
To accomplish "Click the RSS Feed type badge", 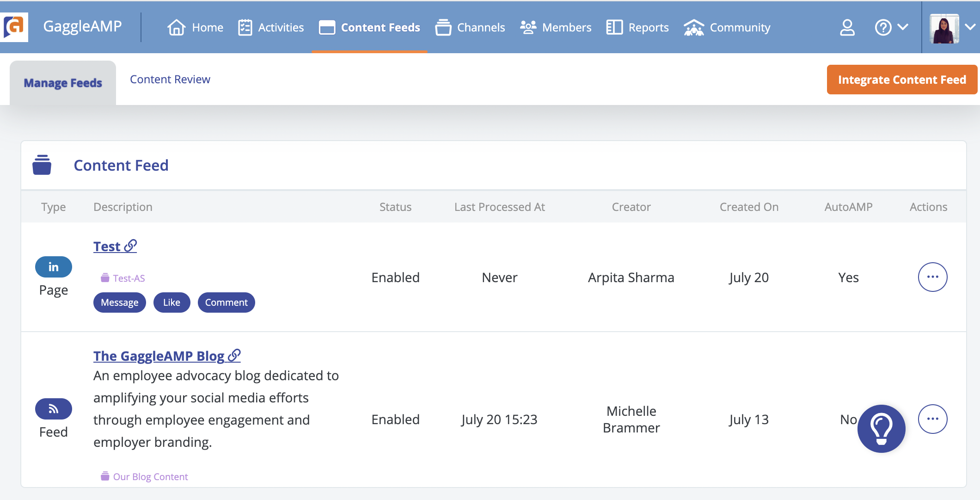I will point(54,409).
